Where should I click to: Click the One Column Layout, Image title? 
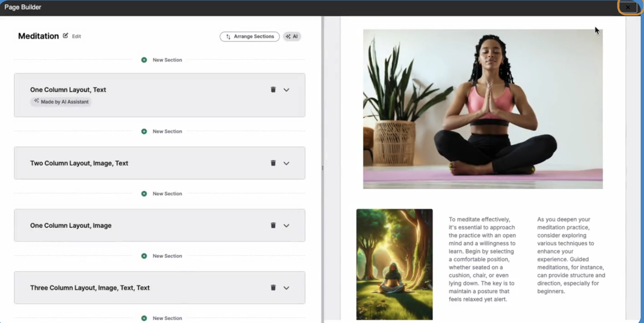pos(71,225)
